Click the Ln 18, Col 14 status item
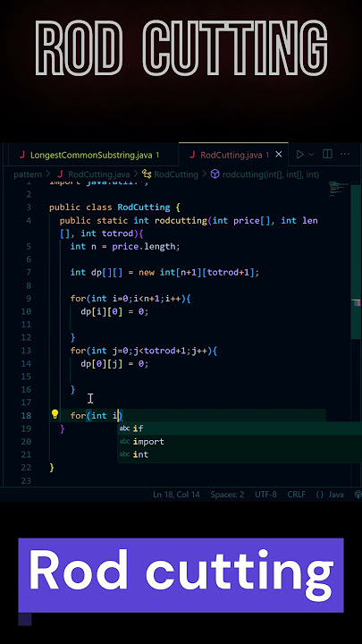This screenshot has width=362, height=644. click(176, 495)
